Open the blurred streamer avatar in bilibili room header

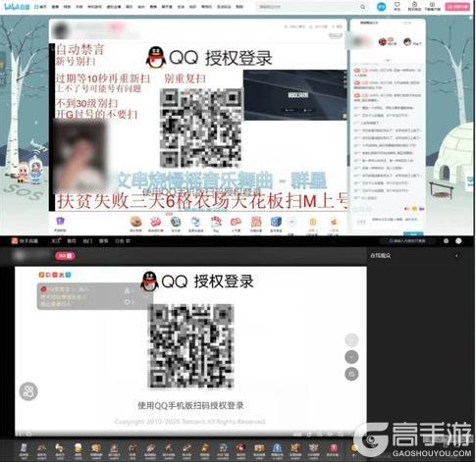pyautogui.click(x=61, y=30)
